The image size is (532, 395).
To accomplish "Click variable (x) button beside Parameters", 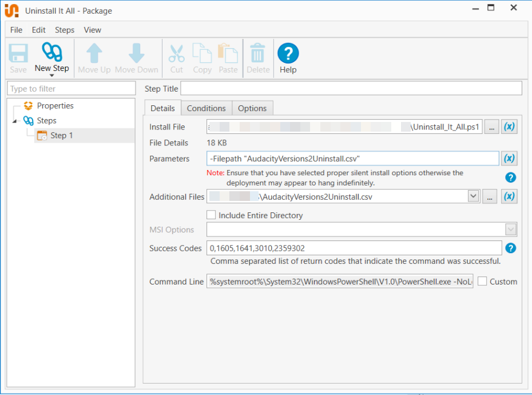I will coord(509,159).
